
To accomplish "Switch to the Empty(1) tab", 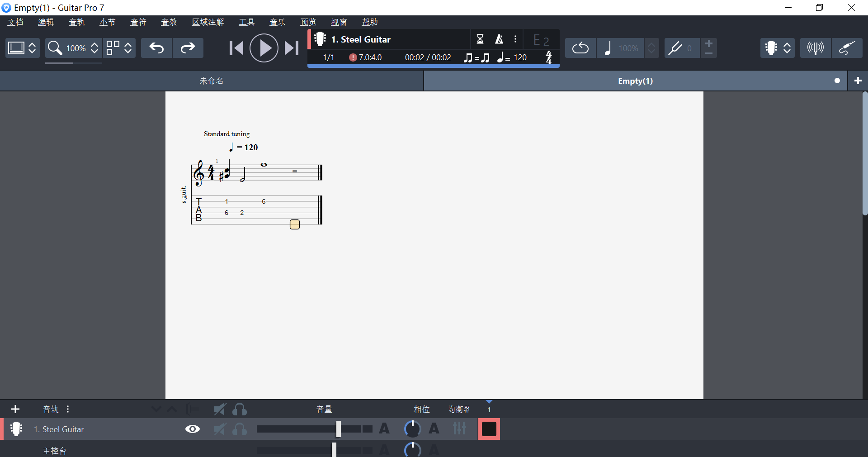I will pyautogui.click(x=635, y=81).
